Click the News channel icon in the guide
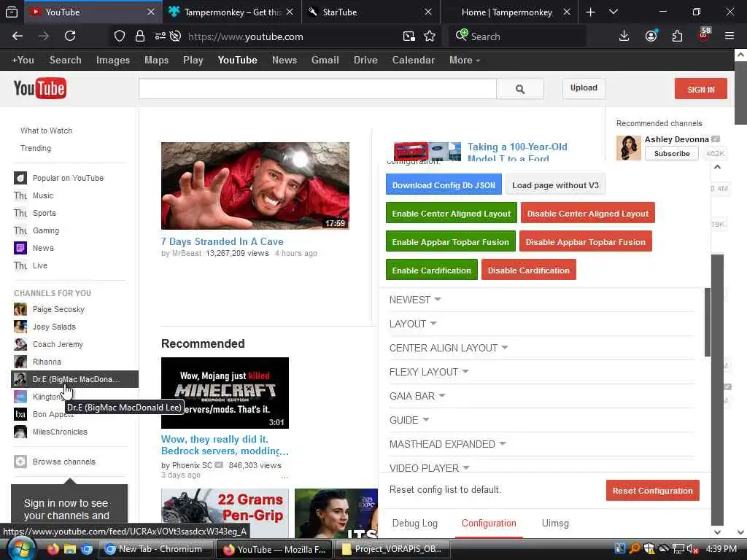The width and height of the screenshot is (747, 560). (x=20, y=248)
